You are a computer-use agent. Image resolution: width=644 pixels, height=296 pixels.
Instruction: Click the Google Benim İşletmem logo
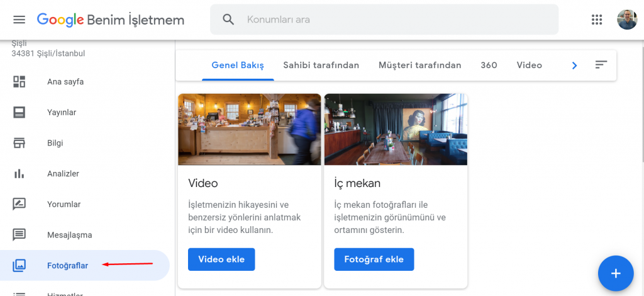tap(111, 20)
